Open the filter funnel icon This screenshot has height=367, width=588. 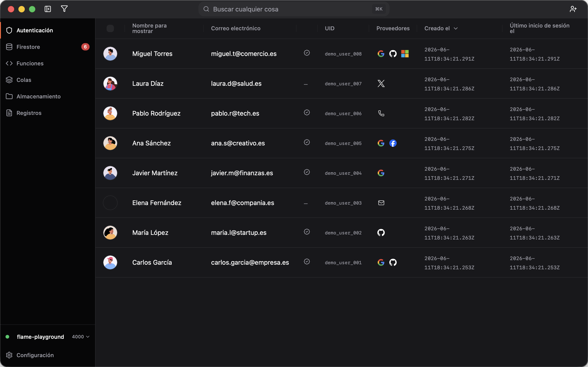64,9
